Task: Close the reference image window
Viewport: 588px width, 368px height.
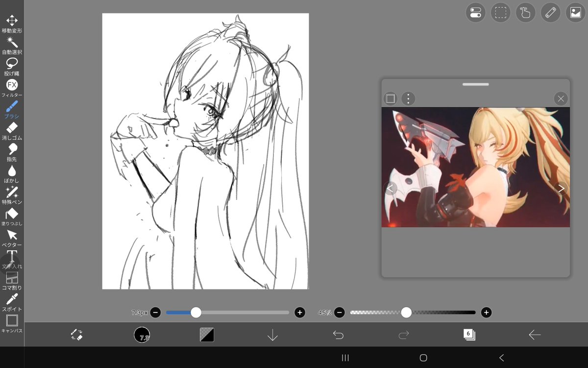Action: click(561, 98)
